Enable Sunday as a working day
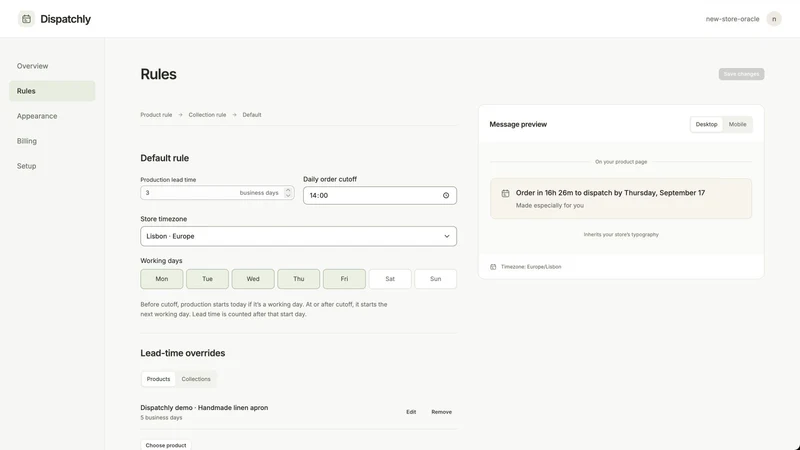800x450 pixels. click(435, 279)
